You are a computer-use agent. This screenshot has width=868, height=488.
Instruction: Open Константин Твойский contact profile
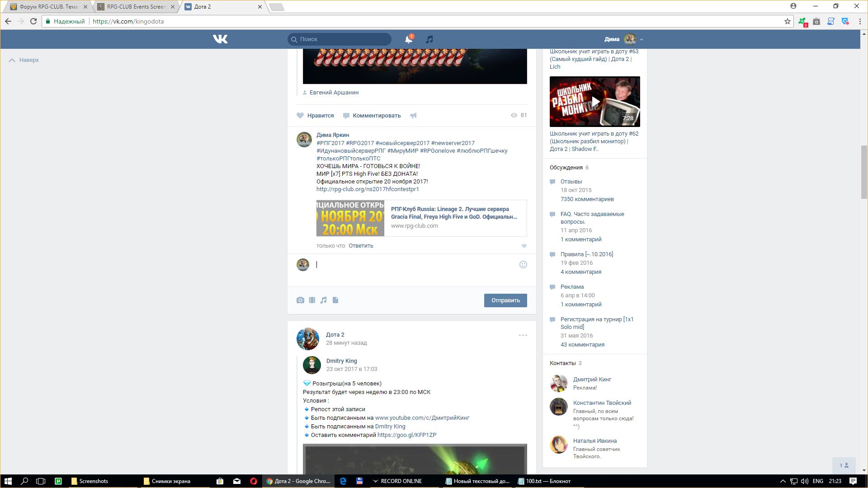602,403
